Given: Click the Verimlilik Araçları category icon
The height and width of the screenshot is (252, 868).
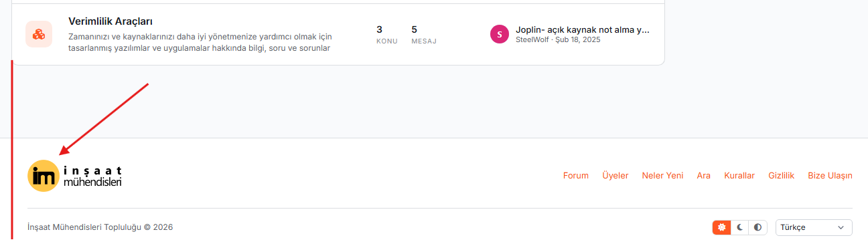Looking at the screenshot, I should (39, 34).
